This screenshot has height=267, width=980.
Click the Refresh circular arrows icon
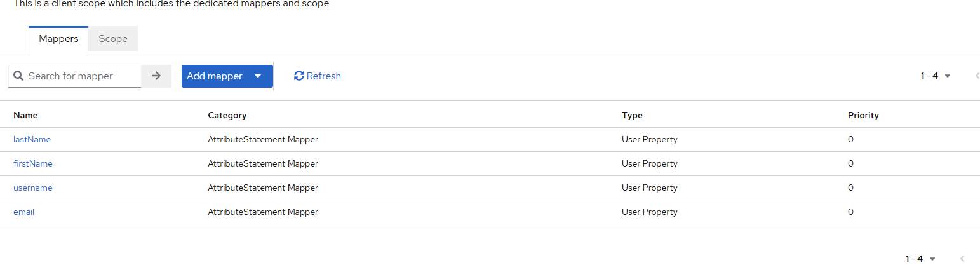click(299, 76)
